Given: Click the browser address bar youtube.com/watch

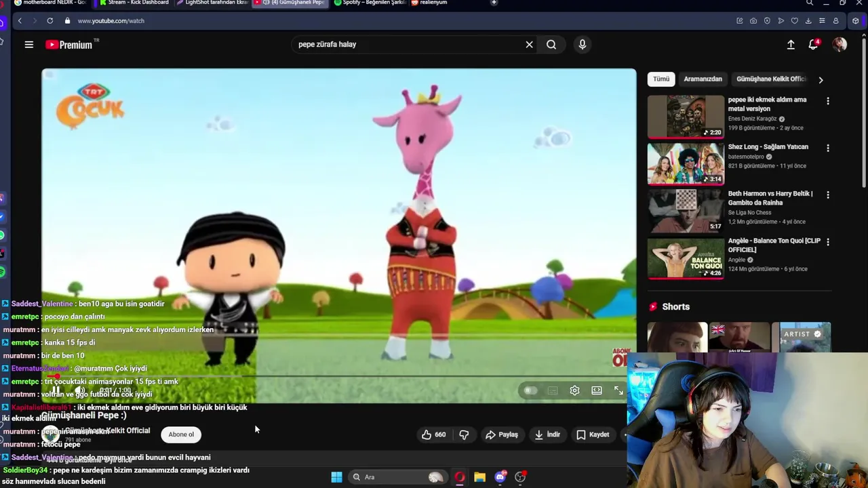Looking at the screenshot, I should 111,21.
